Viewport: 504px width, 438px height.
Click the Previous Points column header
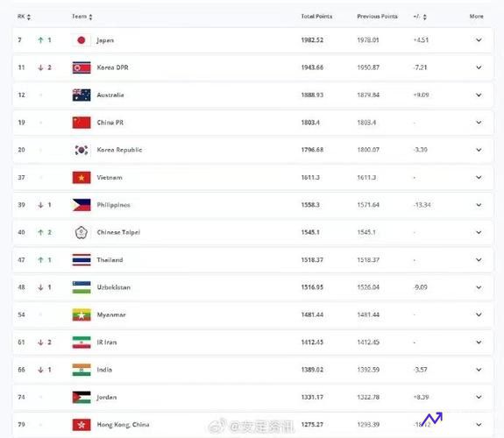(x=378, y=17)
